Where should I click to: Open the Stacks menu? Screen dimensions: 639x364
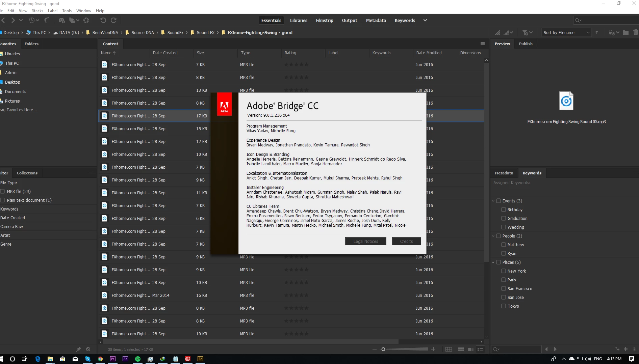pyautogui.click(x=37, y=11)
